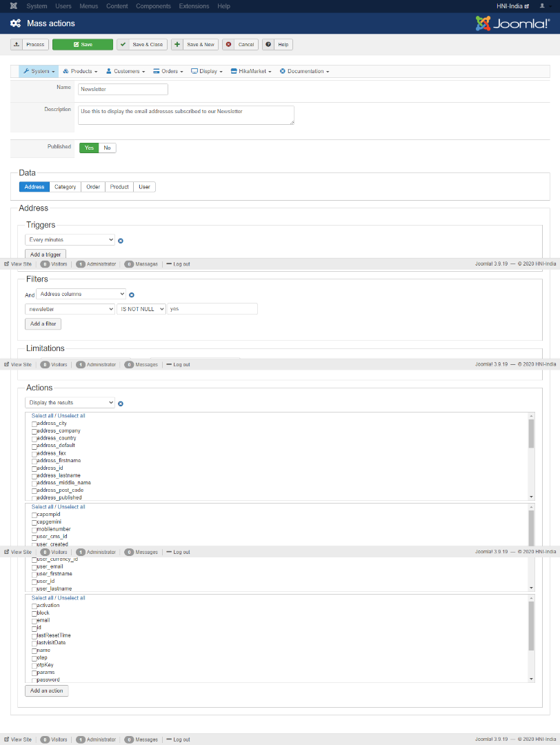Image resolution: width=560 pixels, height=745 pixels.
Task: Switch to the Order data tab
Action: coord(93,187)
